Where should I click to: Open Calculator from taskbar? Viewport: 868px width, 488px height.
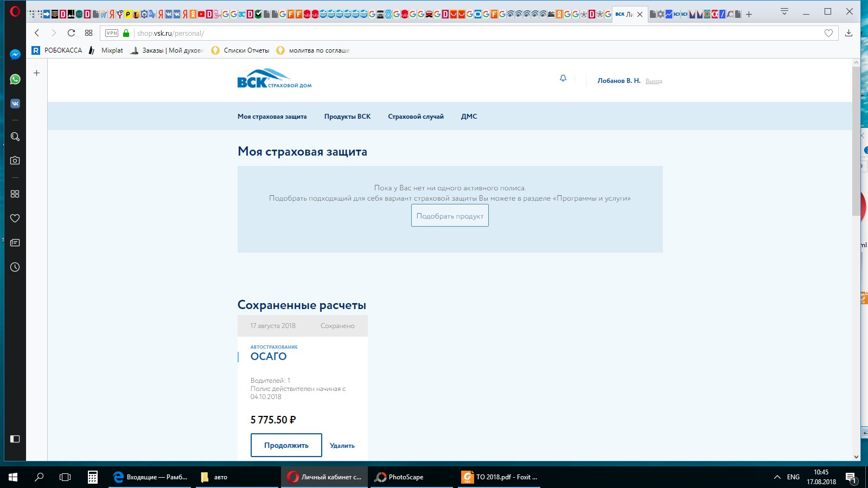coord(93,477)
